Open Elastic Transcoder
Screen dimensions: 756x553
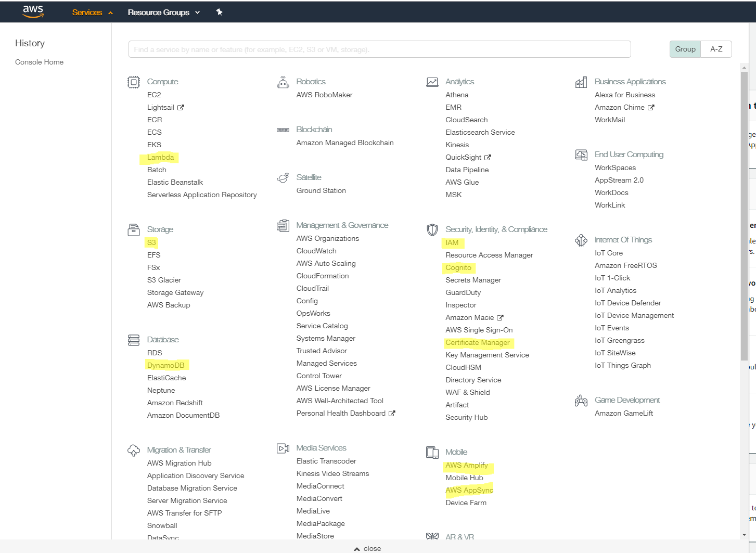coord(326,461)
